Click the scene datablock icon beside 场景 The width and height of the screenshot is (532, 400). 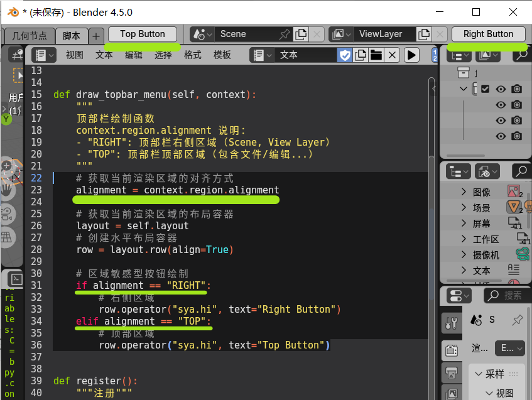(x=514, y=207)
